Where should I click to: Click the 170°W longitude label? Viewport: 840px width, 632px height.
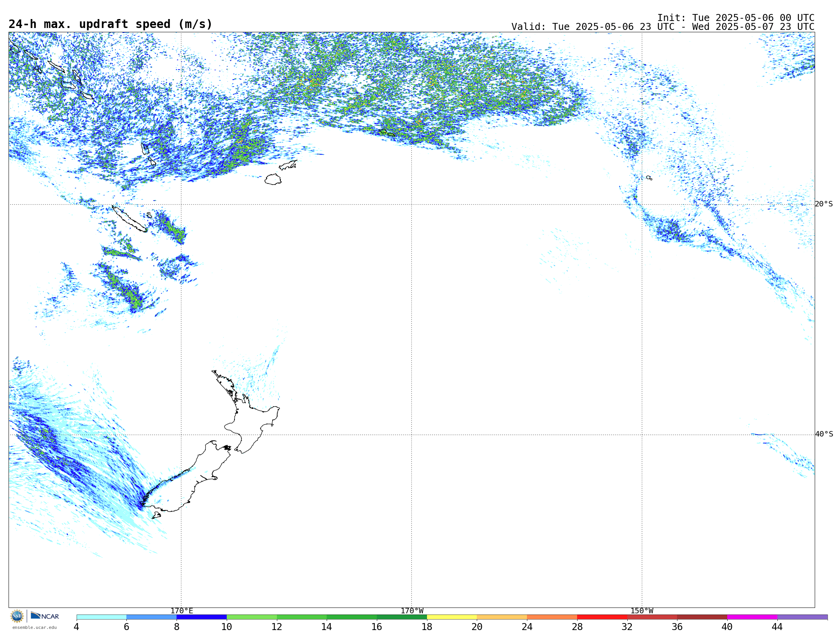412,611
